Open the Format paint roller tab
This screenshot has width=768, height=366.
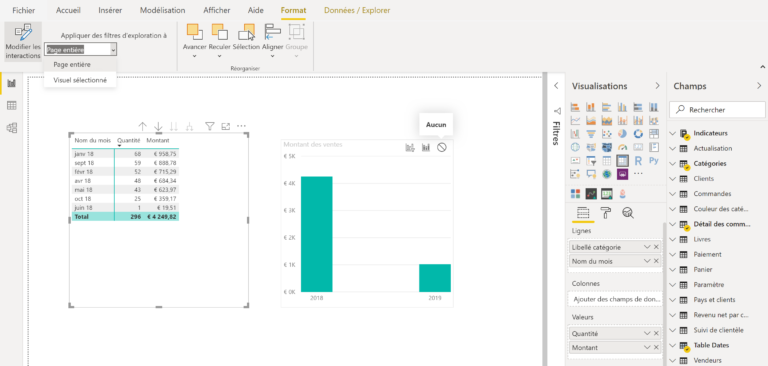pos(606,213)
